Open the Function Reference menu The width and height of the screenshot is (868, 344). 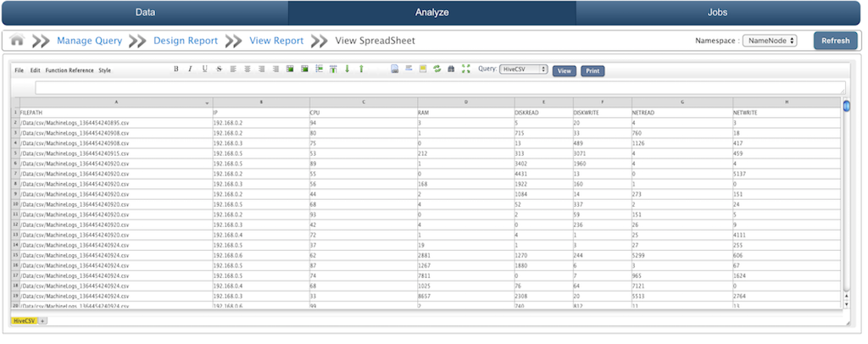[x=70, y=71]
